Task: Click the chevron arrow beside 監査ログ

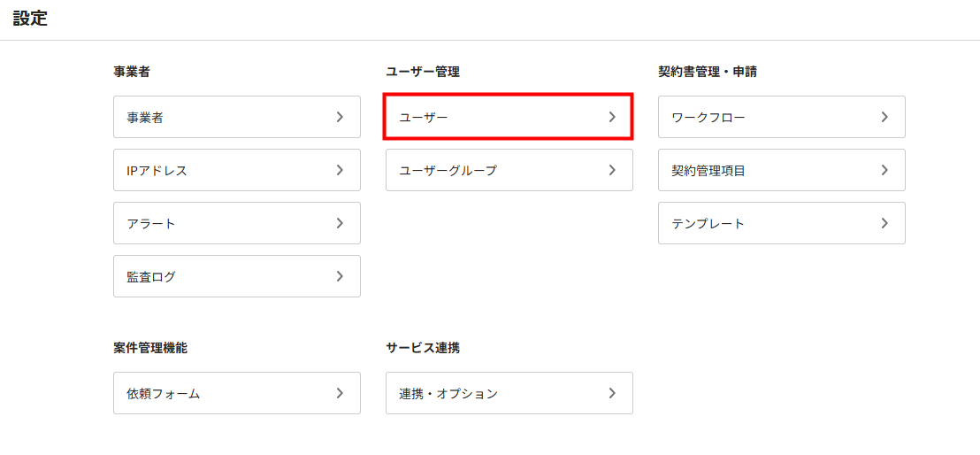Action: pyautogui.click(x=340, y=276)
